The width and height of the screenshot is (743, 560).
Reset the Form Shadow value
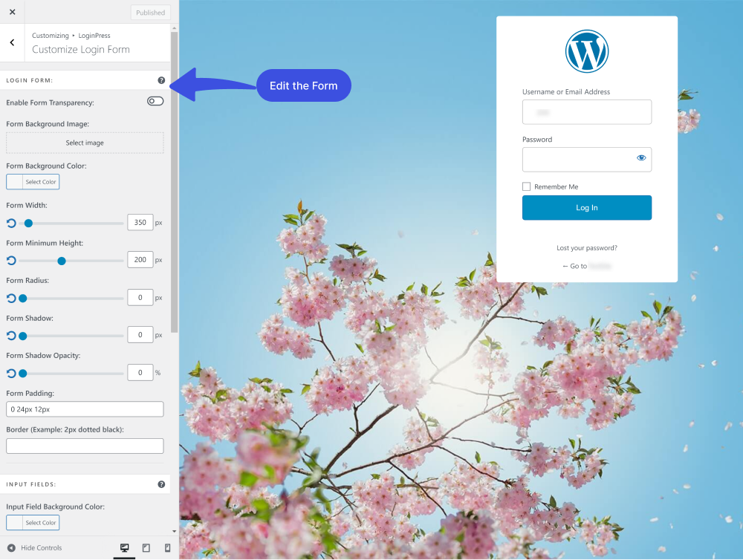point(11,336)
